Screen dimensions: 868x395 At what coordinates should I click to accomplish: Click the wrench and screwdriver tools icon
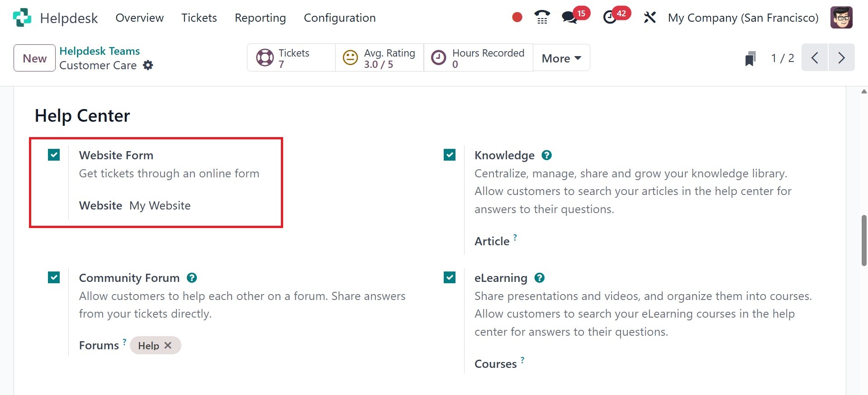(x=650, y=18)
